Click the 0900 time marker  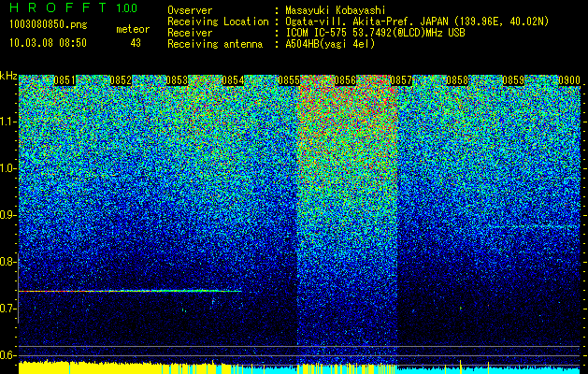click(x=569, y=80)
